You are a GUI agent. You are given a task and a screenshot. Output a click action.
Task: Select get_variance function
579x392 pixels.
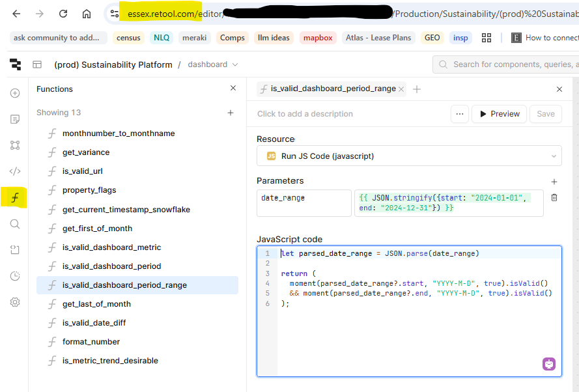(137, 152)
